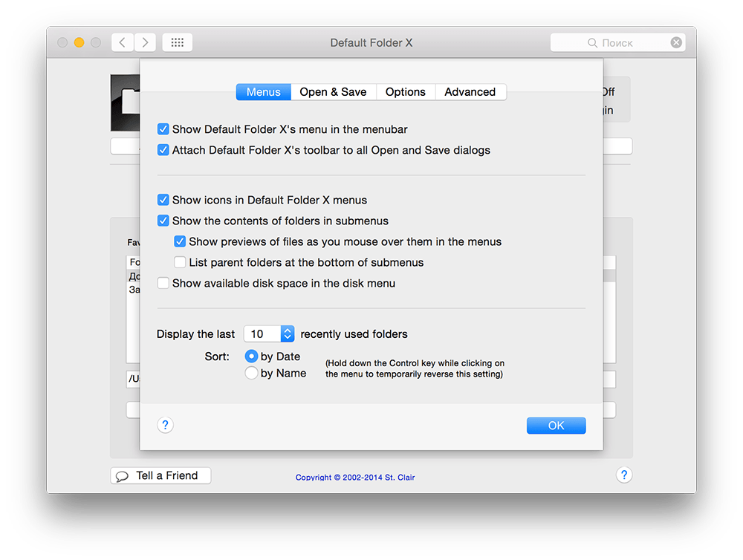Screen dimensions: 743x560
Task: Open help in the Menus sheet
Action: pyautogui.click(x=165, y=425)
